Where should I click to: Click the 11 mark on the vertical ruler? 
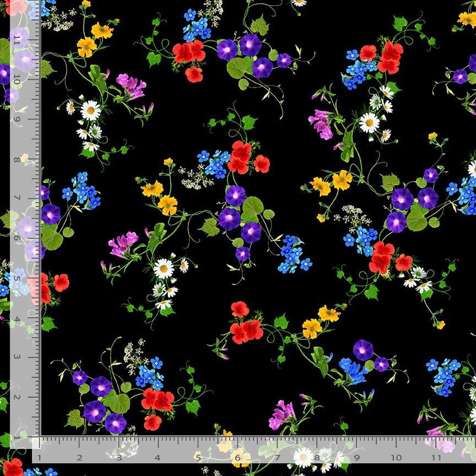pyautogui.click(x=18, y=40)
